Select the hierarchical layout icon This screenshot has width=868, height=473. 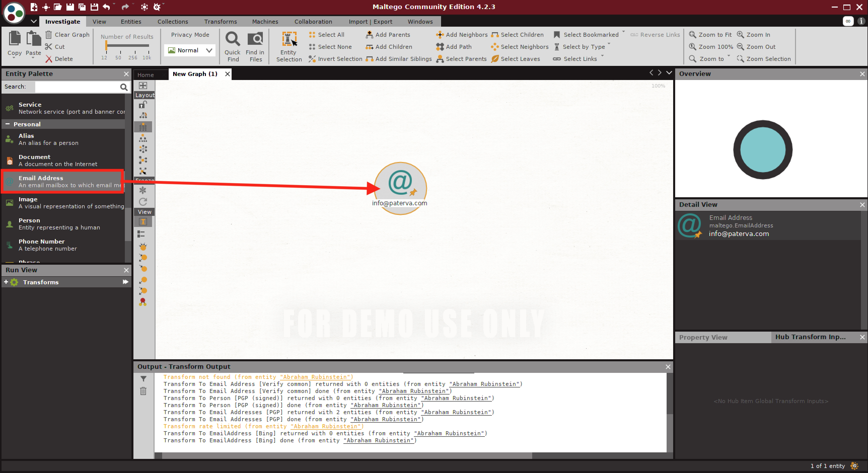[143, 138]
